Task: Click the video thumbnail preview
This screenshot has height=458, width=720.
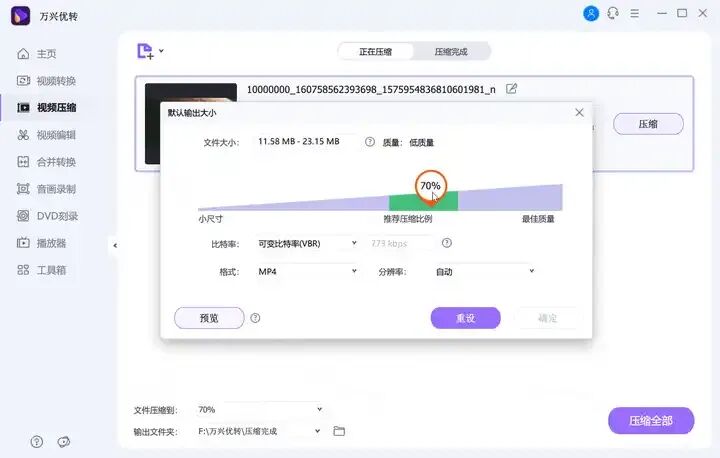Action: [191, 124]
